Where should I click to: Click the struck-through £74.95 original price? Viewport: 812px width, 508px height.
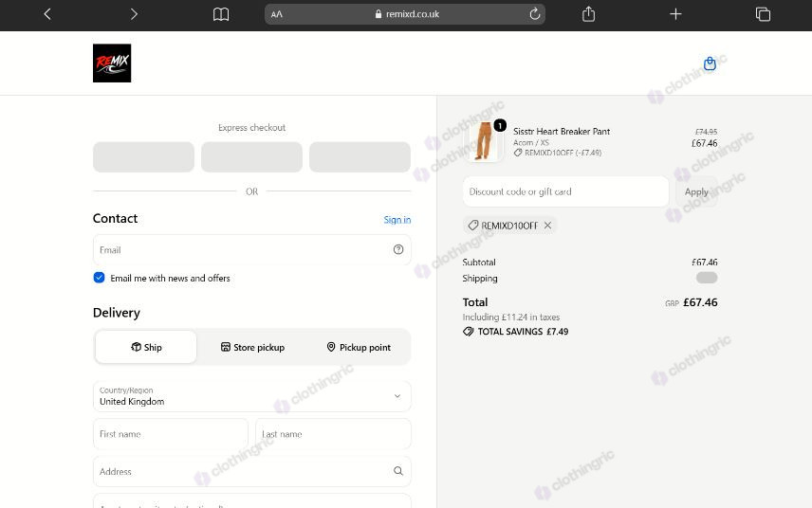pyautogui.click(x=707, y=132)
